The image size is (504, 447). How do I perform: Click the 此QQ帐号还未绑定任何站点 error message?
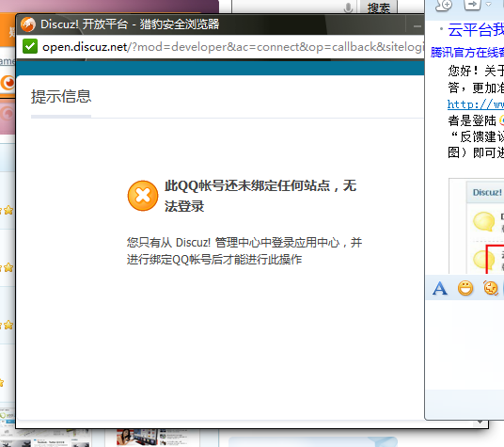tap(260, 196)
